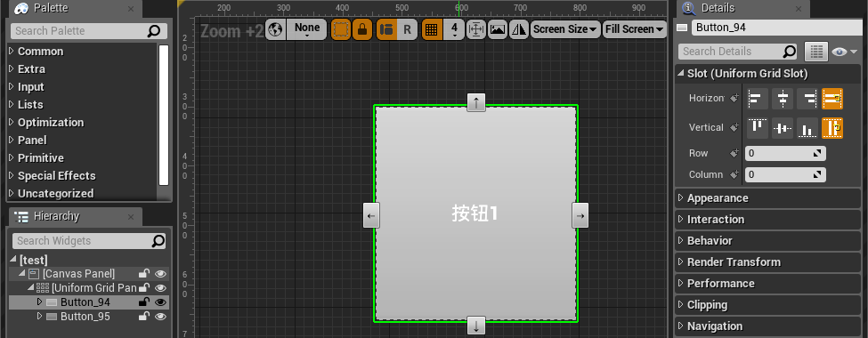Open Details view options eye dropdown
Image resolution: width=868 pixels, height=338 pixels.
[x=844, y=52]
